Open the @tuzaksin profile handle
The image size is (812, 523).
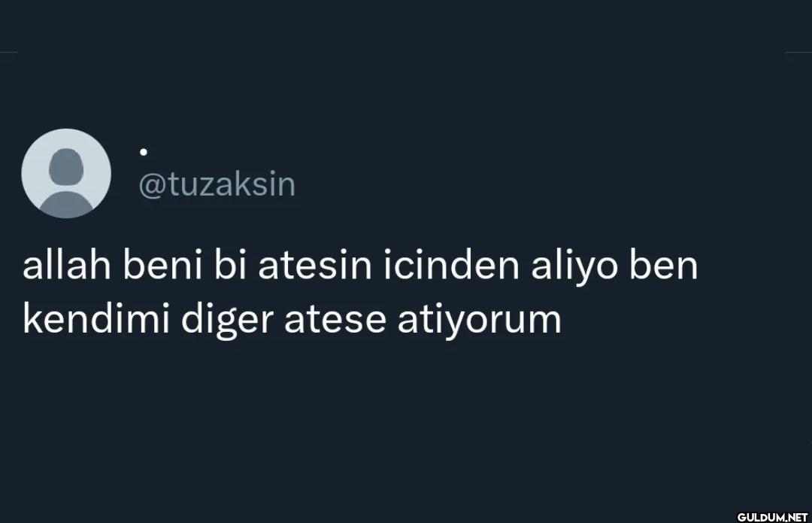pos(217,184)
